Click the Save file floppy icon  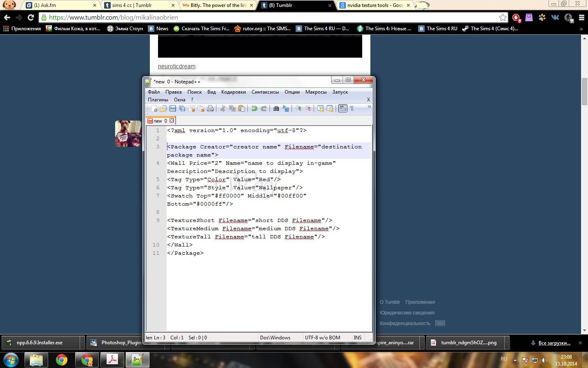coord(173,108)
